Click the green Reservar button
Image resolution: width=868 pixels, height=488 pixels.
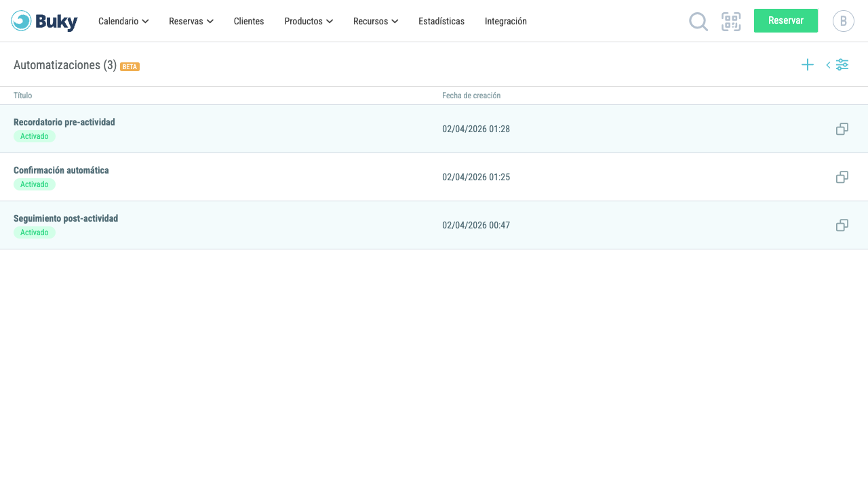pyautogui.click(x=786, y=20)
